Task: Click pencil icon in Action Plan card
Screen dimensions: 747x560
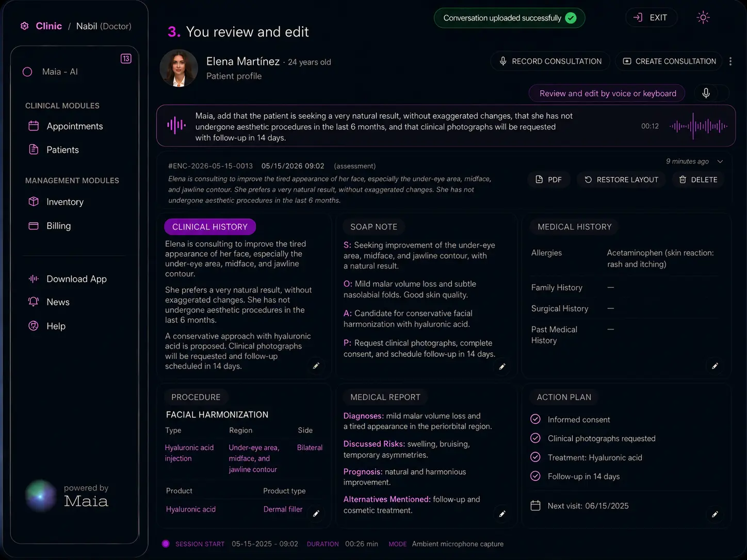Action: 715,514
